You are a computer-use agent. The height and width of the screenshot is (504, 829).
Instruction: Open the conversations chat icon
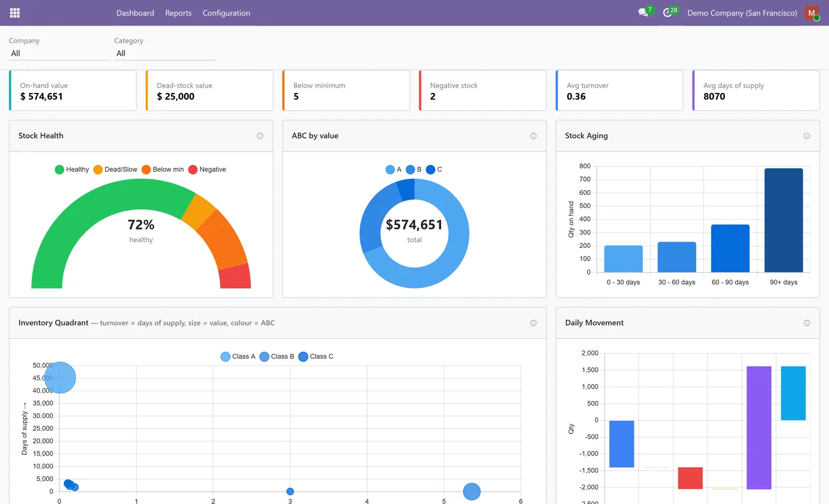click(x=643, y=12)
